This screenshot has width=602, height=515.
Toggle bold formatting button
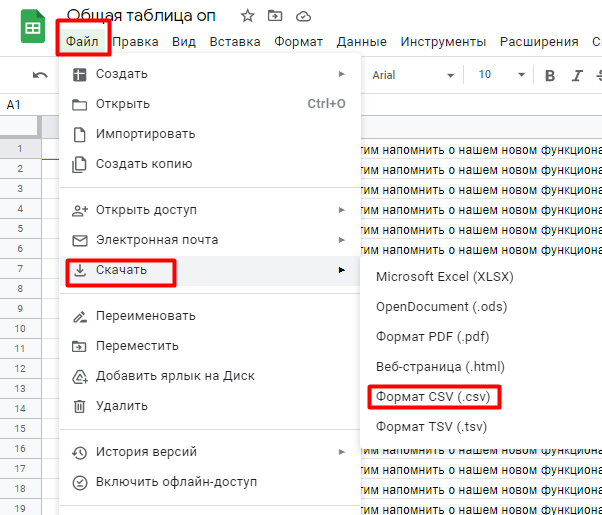tap(550, 75)
